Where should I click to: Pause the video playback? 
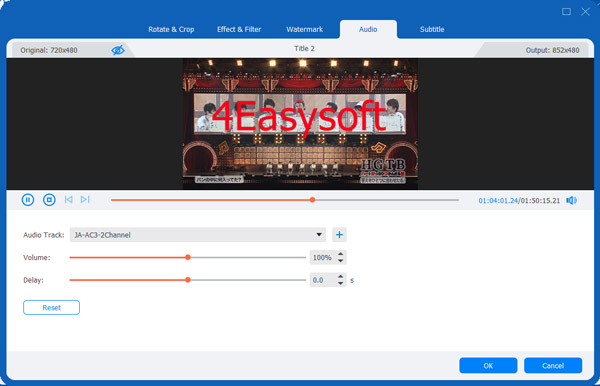pos(28,200)
